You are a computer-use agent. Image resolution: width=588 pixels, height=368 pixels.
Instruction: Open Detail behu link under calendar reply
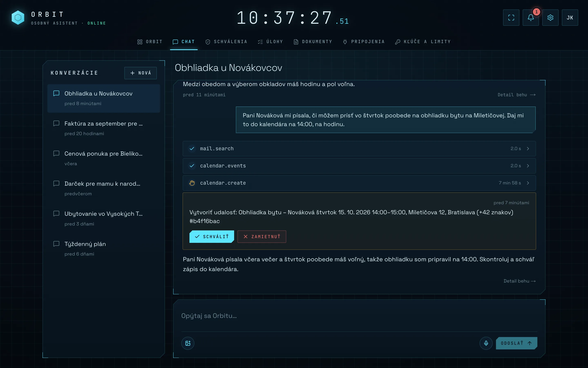coord(519,281)
